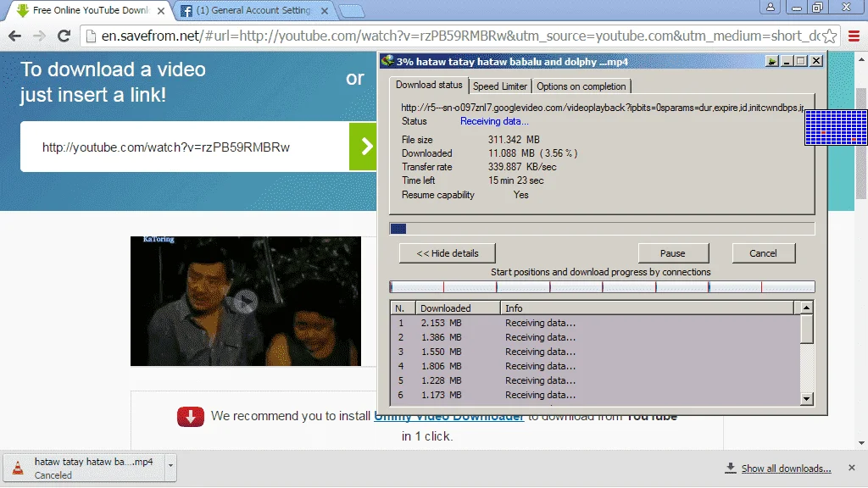
Task: Click the connections progress bar
Action: click(602, 286)
